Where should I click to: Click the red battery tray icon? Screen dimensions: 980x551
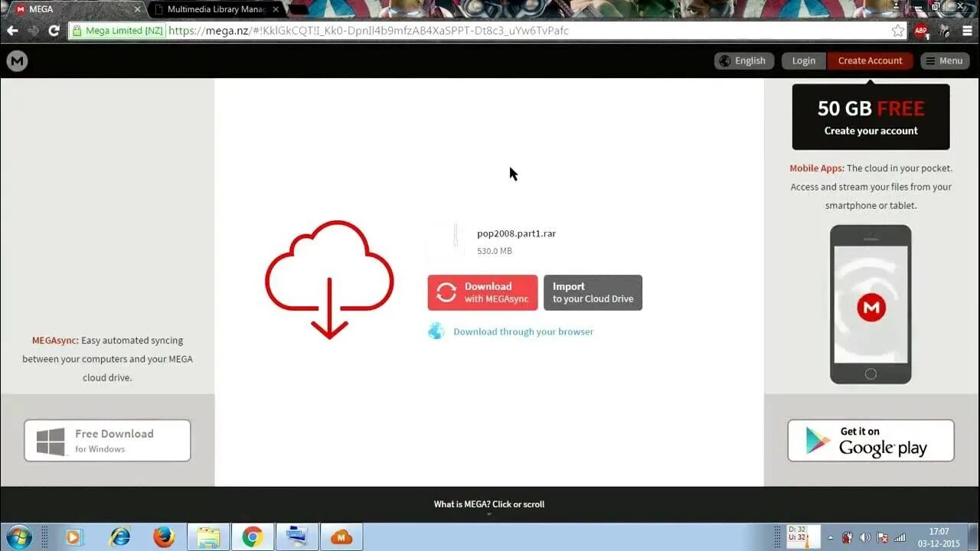point(848,538)
